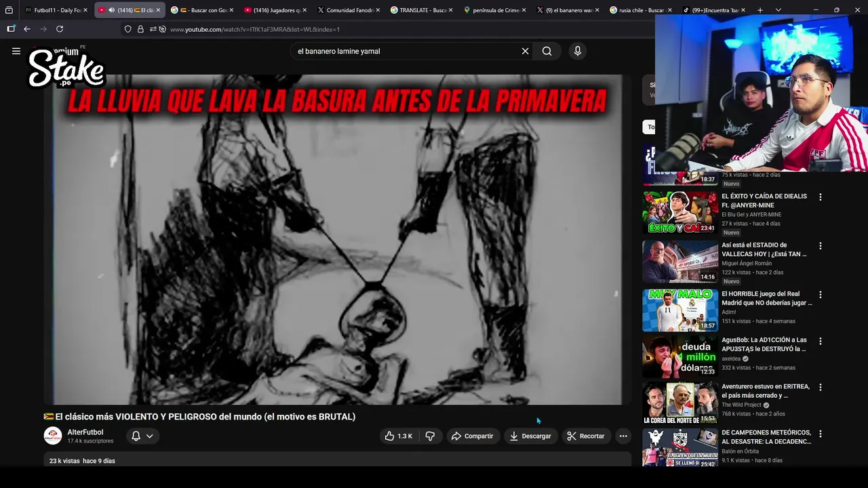Open options menu for ERITREA video
This screenshot has width=868, height=488.
[x=820, y=387]
